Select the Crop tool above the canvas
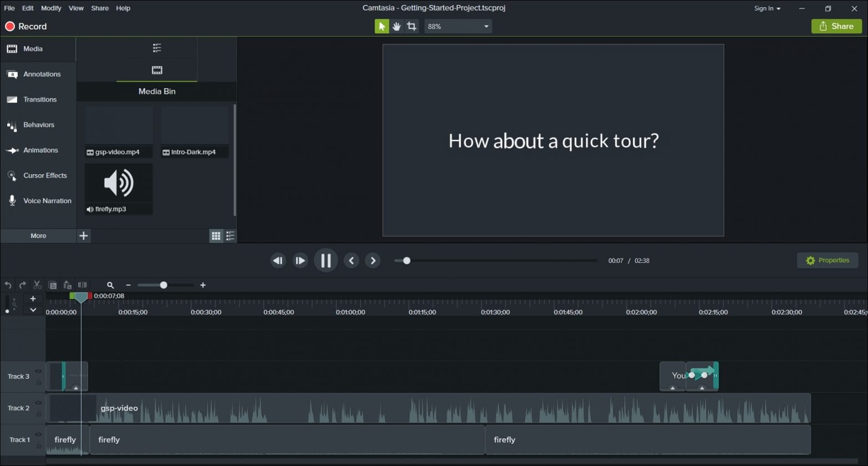The image size is (868, 466). [x=411, y=26]
